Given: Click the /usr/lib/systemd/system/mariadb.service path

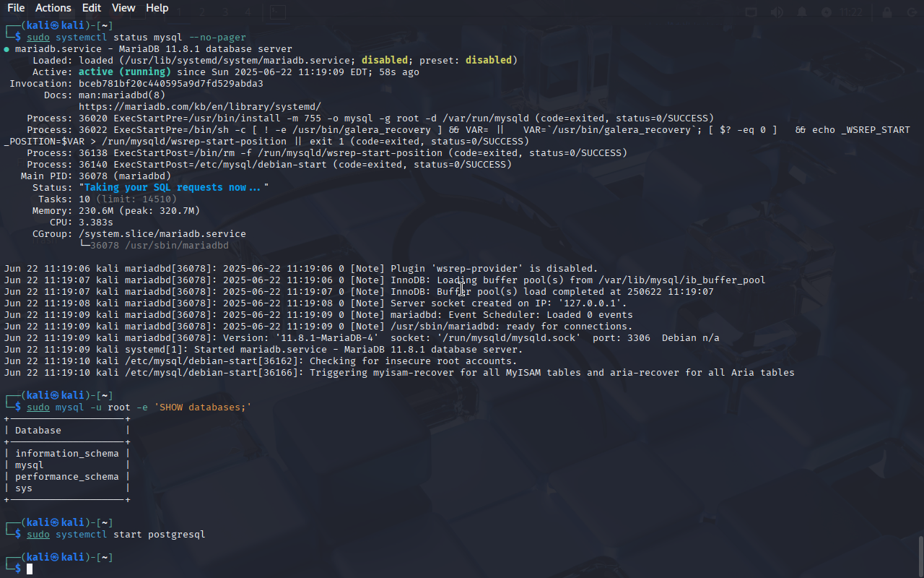Looking at the screenshot, I should tap(237, 61).
